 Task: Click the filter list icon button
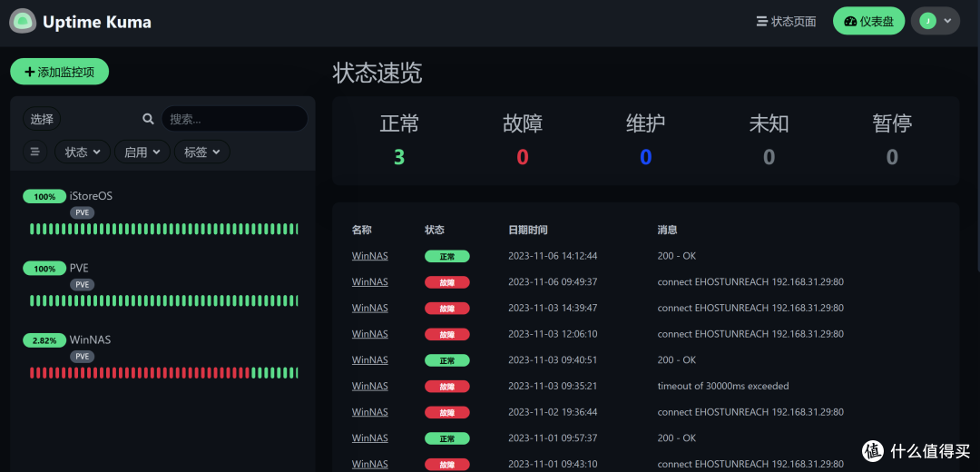35,152
